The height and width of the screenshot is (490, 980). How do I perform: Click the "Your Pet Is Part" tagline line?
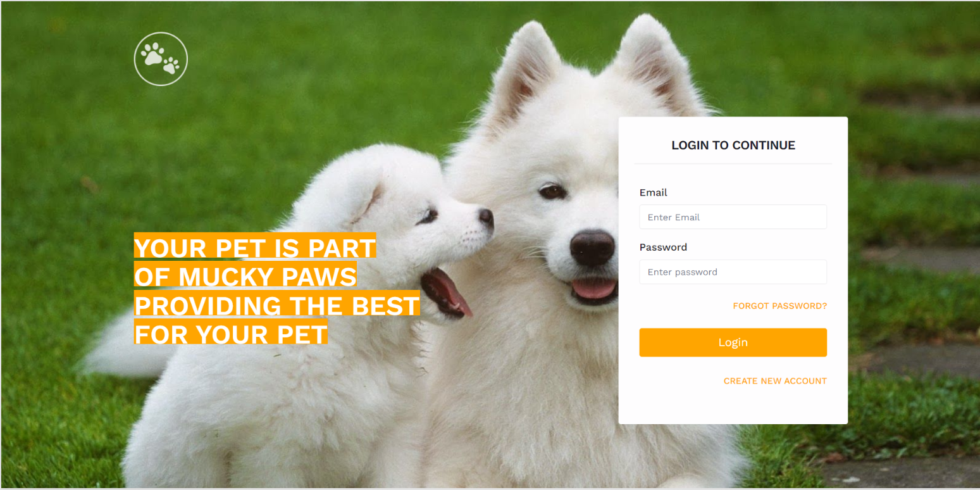click(x=255, y=247)
